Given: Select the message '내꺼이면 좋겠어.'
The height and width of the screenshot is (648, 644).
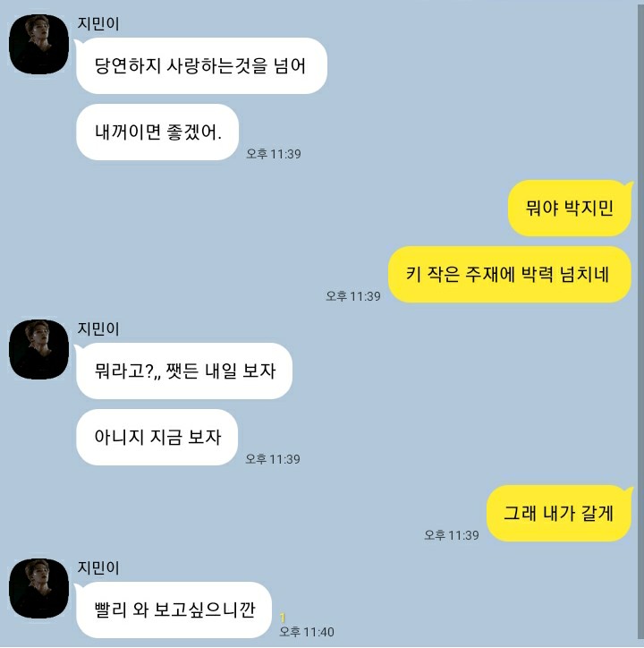Looking at the screenshot, I should click(157, 132).
